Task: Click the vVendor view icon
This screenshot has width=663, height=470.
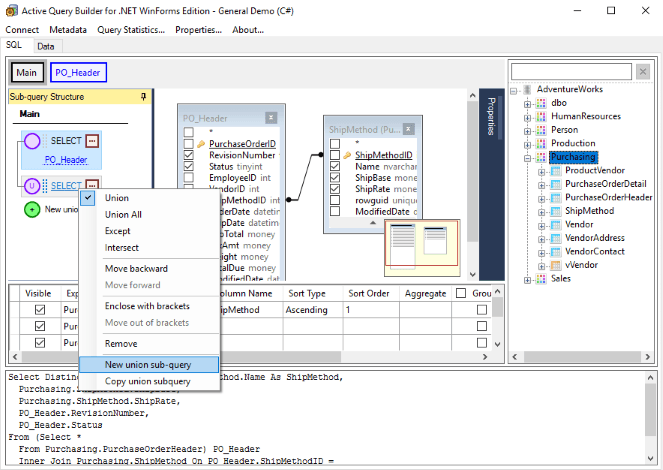Action: (556, 265)
